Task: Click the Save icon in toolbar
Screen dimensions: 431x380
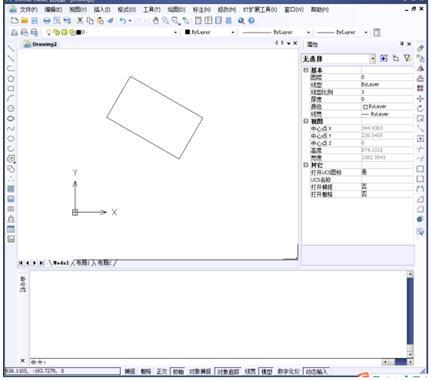Action: click(34, 21)
